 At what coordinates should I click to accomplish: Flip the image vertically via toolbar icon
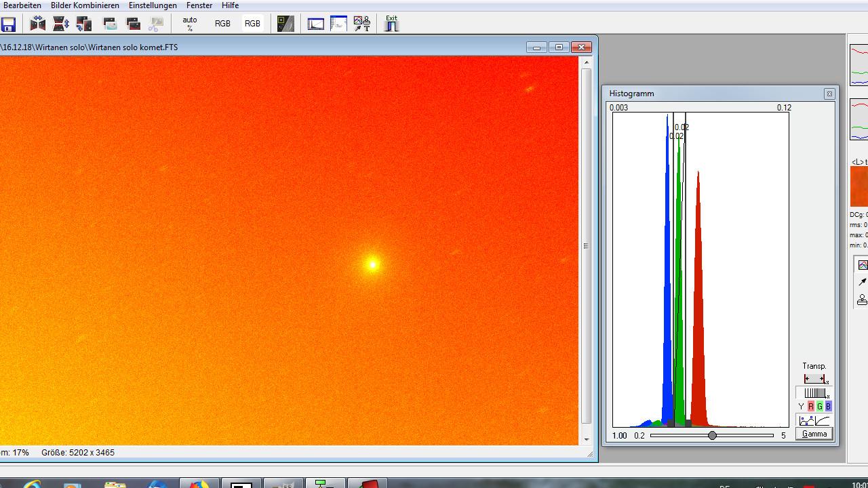(61, 24)
